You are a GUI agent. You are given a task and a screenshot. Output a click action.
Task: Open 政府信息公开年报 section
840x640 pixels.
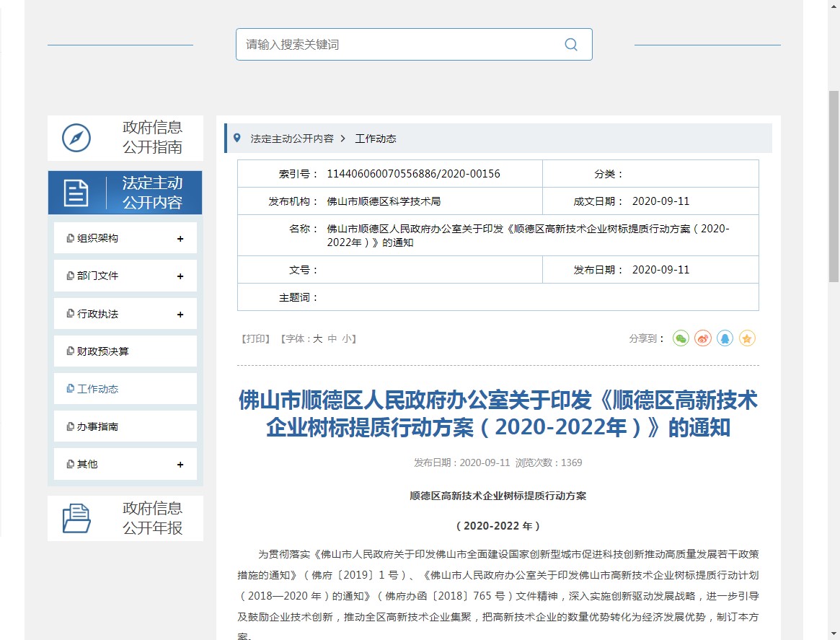125,518
